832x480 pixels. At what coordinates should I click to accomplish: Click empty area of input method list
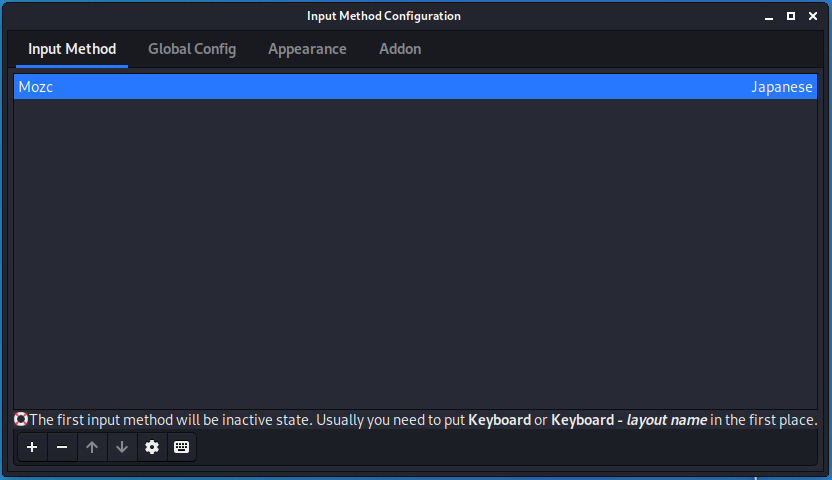pyautogui.click(x=415, y=254)
